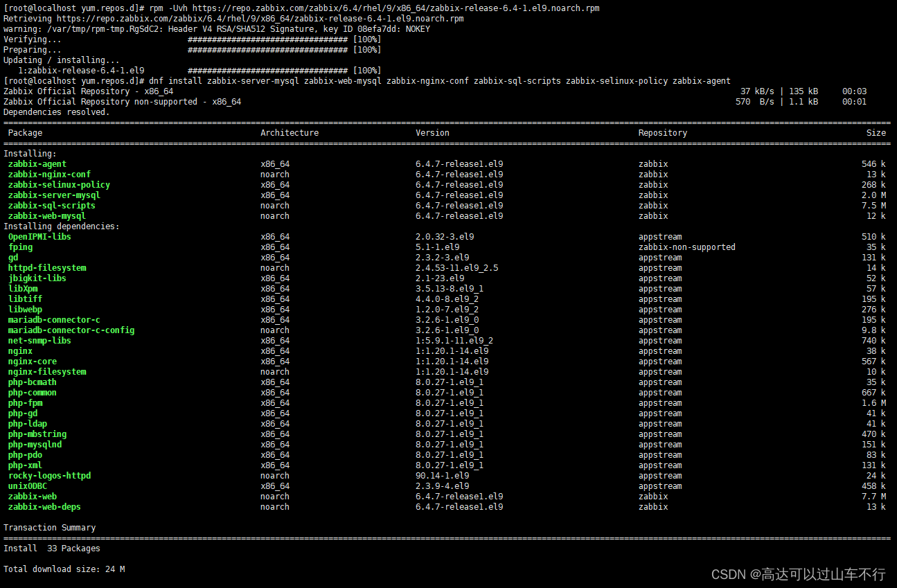897x588 pixels.
Task: Click the libtiff dependency name
Action: click(25, 299)
